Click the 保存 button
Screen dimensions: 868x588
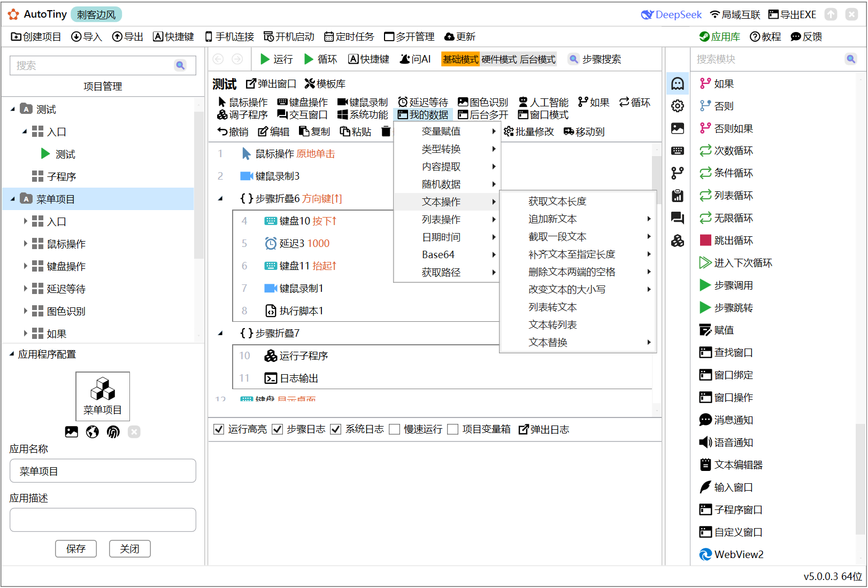pyautogui.click(x=76, y=548)
